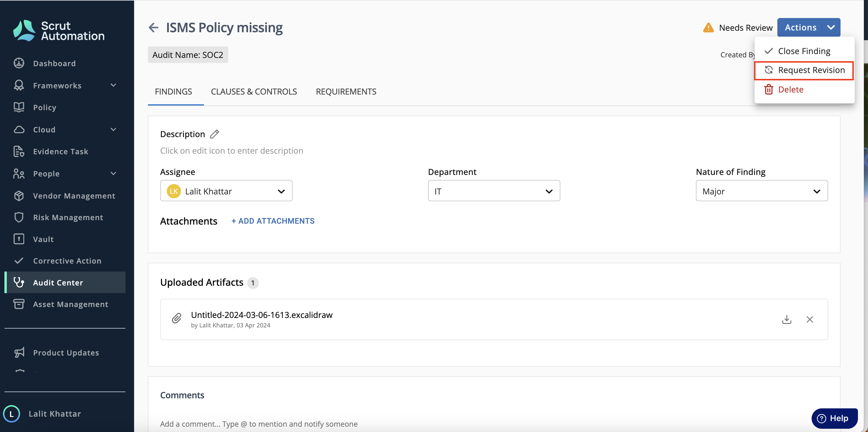The image size is (868, 432).
Task: Switch to the FINDINGS tab
Action: [x=173, y=91]
